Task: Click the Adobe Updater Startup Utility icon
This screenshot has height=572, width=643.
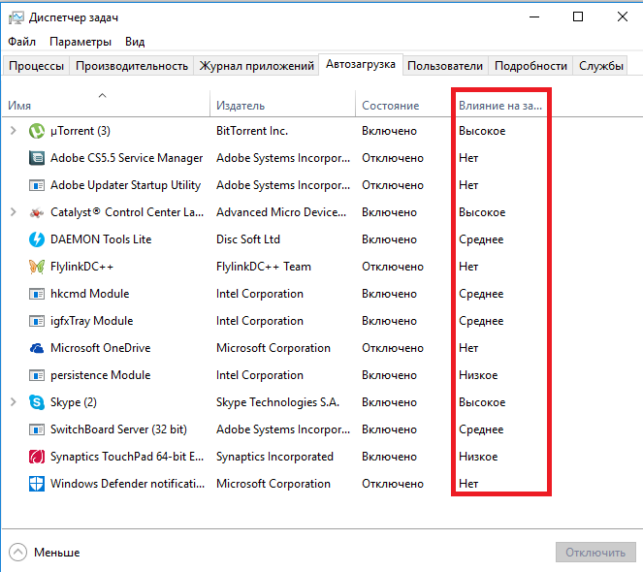Action: coord(36,185)
